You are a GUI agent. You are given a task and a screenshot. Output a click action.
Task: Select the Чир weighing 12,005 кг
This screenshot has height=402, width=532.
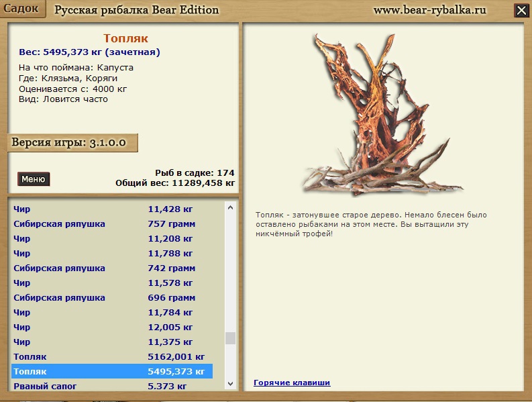pyautogui.click(x=112, y=327)
